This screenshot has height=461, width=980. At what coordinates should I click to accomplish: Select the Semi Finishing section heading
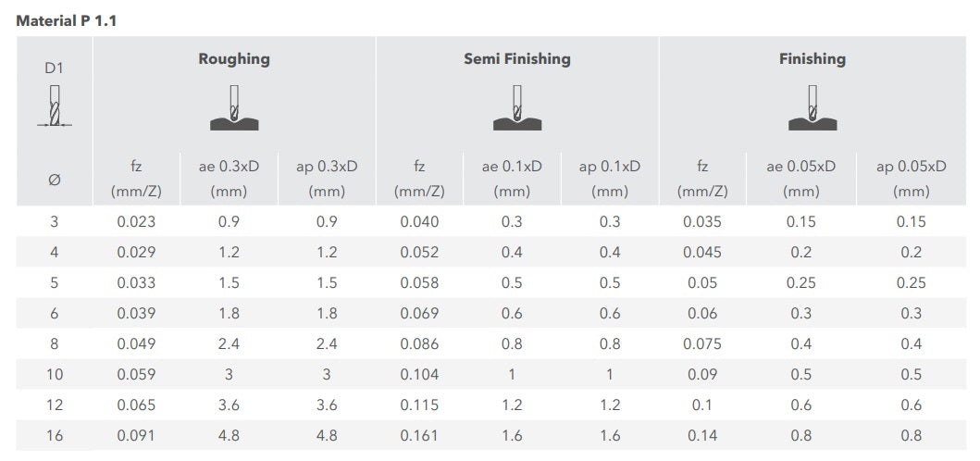pyautogui.click(x=516, y=59)
